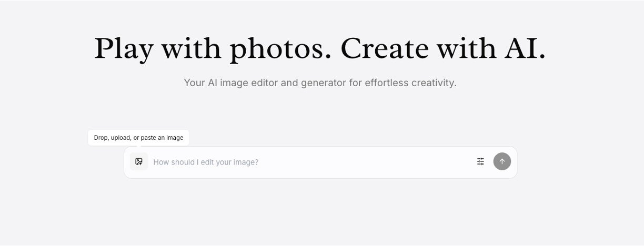
Task: Open the settings sliders icon
Action: coord(480,162)
